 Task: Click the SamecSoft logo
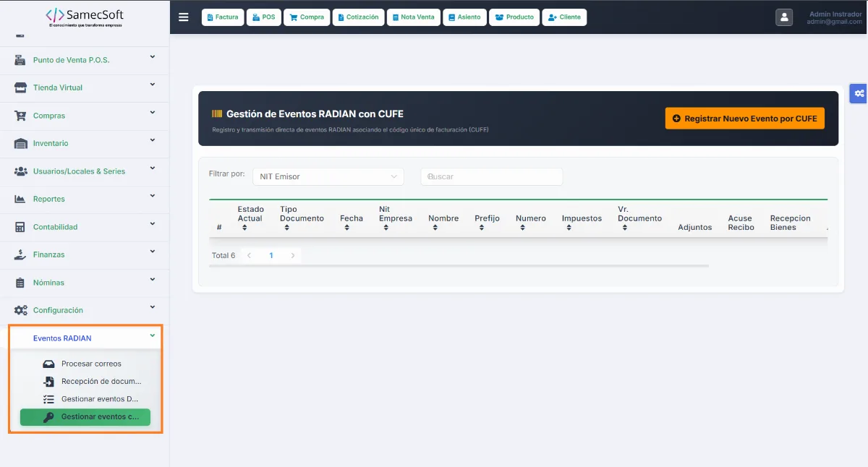[85, 17]
